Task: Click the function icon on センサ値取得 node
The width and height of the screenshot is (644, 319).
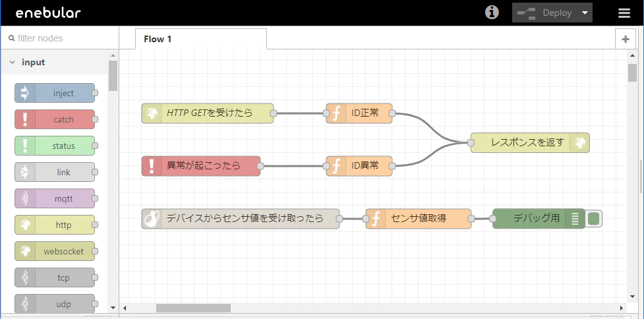Action: (376, 218)
